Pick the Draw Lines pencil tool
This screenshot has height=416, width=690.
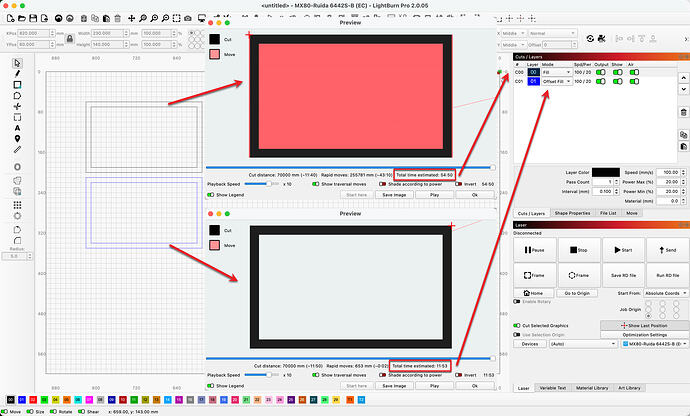coord(17,74)
